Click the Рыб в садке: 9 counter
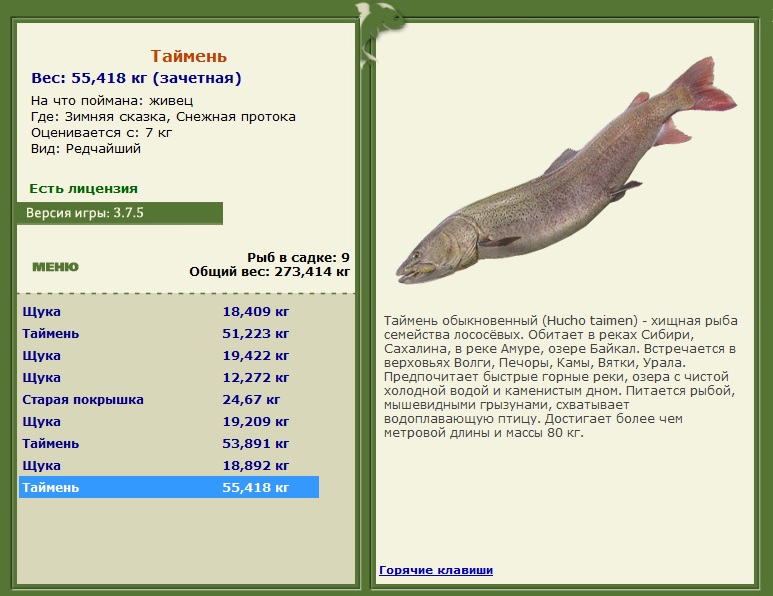 (298, 257)
